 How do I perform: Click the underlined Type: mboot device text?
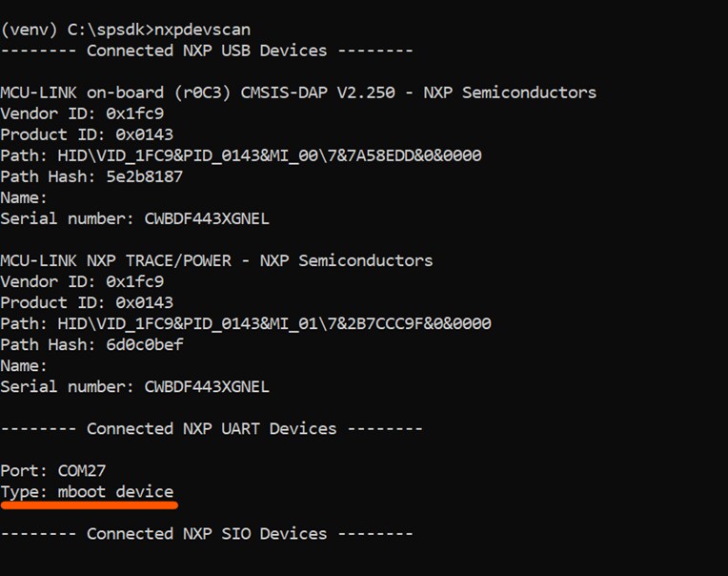(x=87, y=492)
